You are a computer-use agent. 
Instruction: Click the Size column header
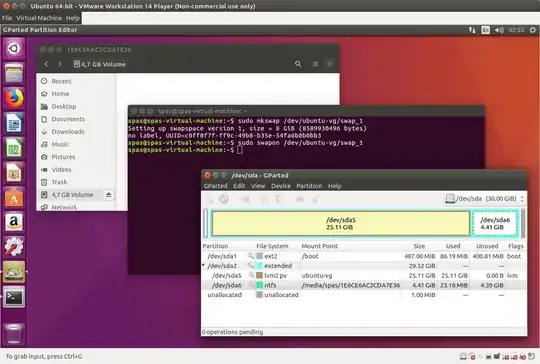[419, 246]
